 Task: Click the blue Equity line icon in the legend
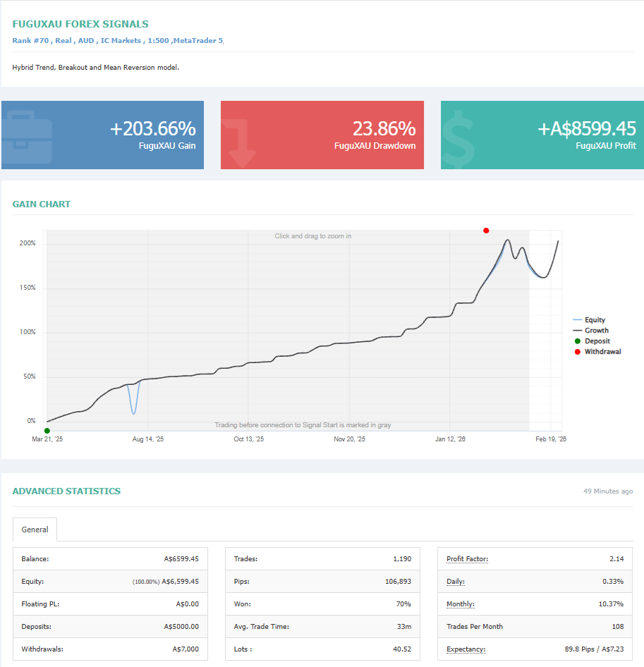pyautogui.click(x=577, y=319)
